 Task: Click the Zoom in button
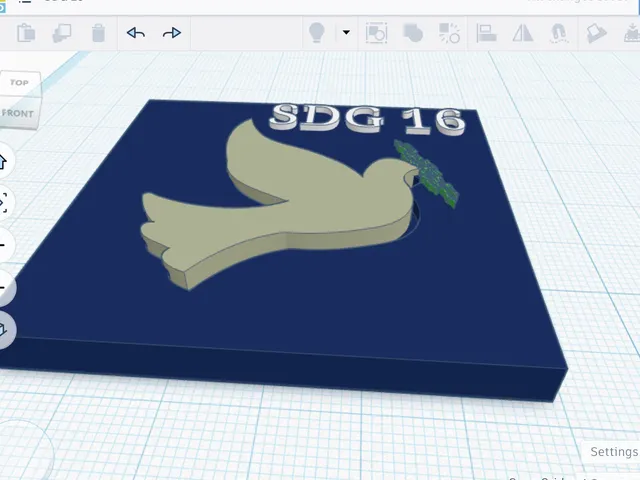(3, 245)
